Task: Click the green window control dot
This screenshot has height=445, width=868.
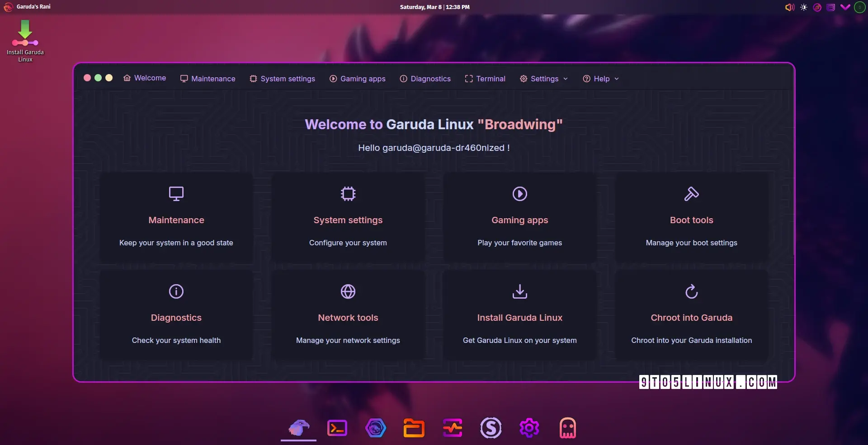Action: click(98, 78)
